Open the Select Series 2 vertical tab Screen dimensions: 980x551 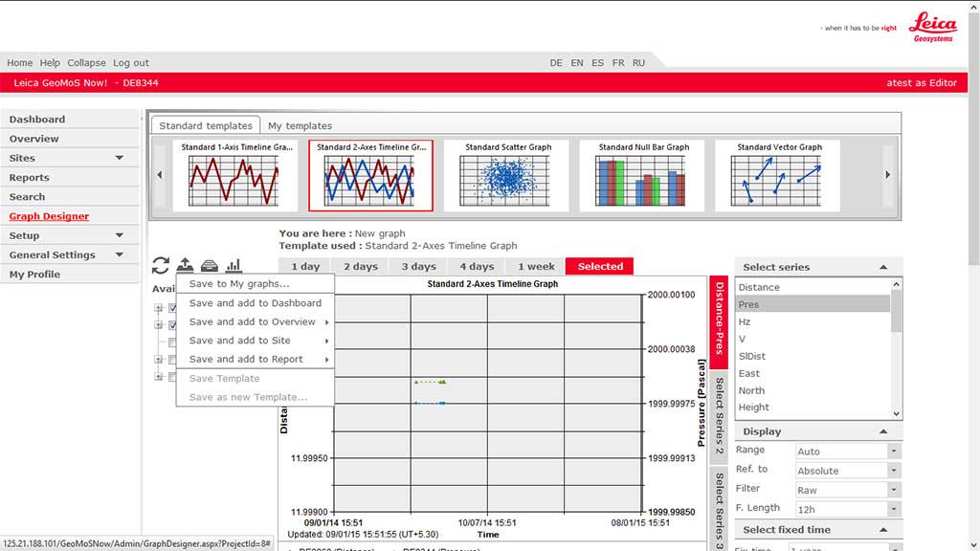pos(719,416)
